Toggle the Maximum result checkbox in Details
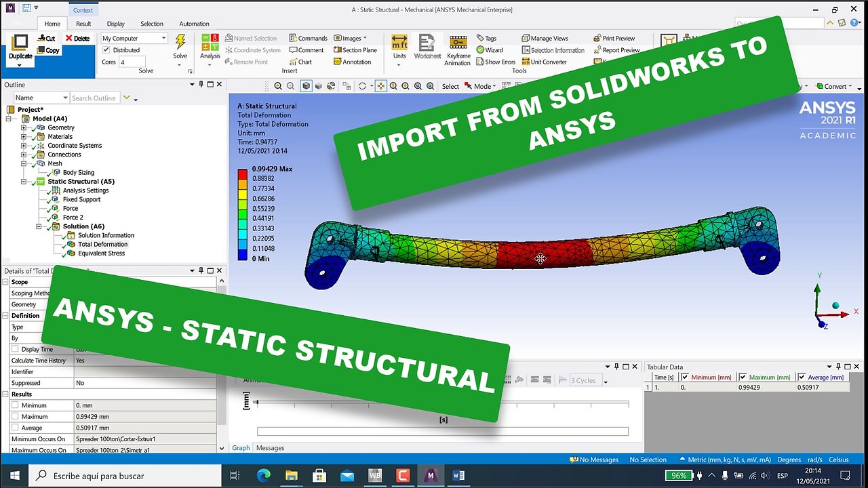 (x=15, y=417)
